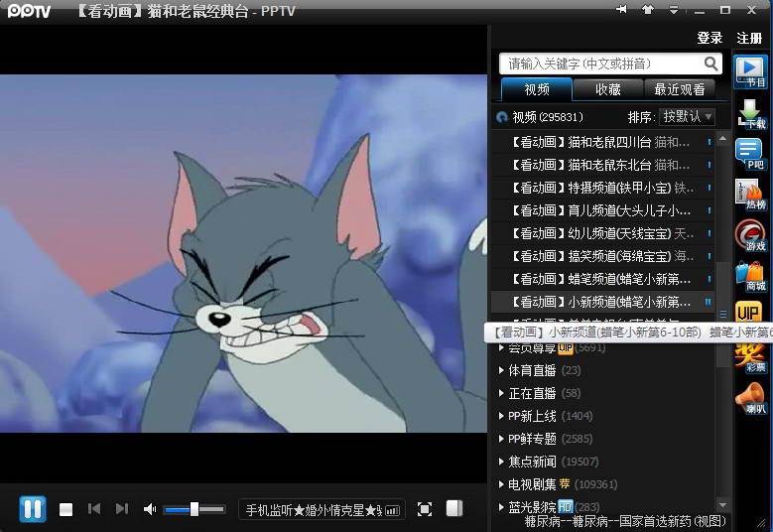Screen dimensions: 773x532
Task: Open the 按默认 sort dropdown
Action: (687, 116)
